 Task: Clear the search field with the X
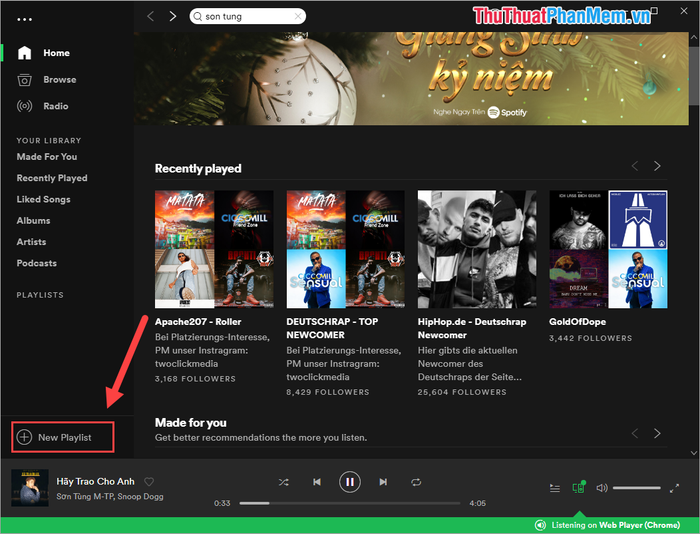(x=297, y=16)
